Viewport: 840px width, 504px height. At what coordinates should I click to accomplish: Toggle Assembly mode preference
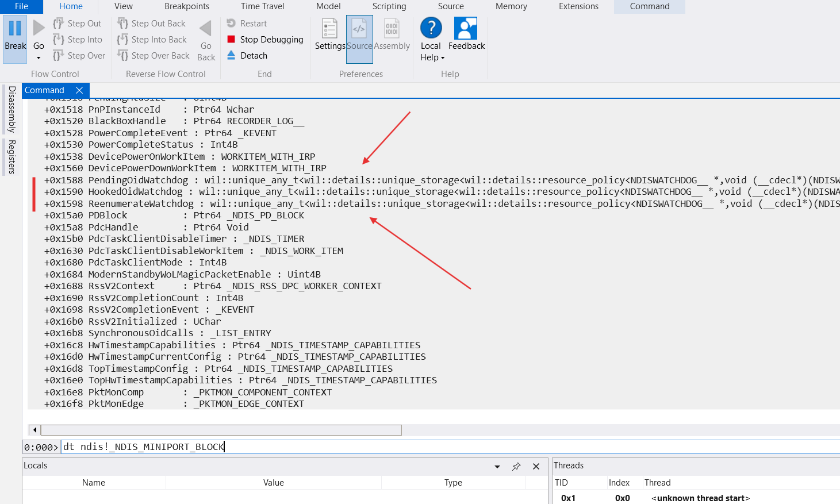392,29
